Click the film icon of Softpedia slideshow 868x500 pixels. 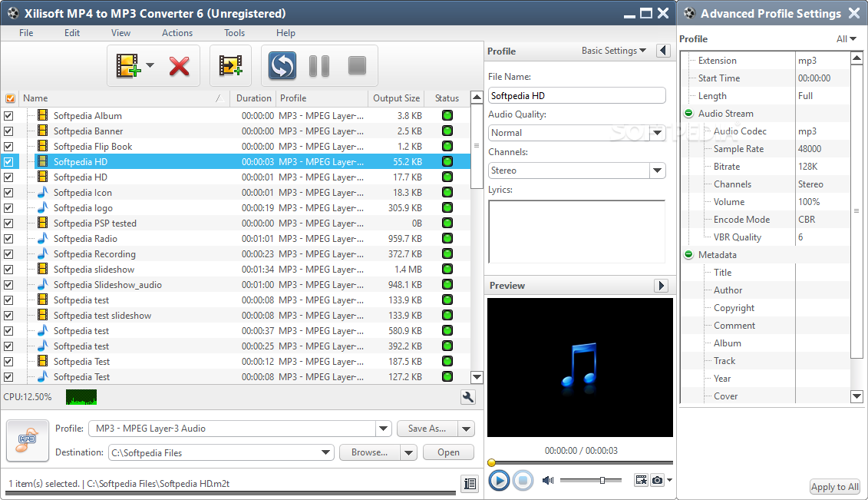click(x=43, y=269)
